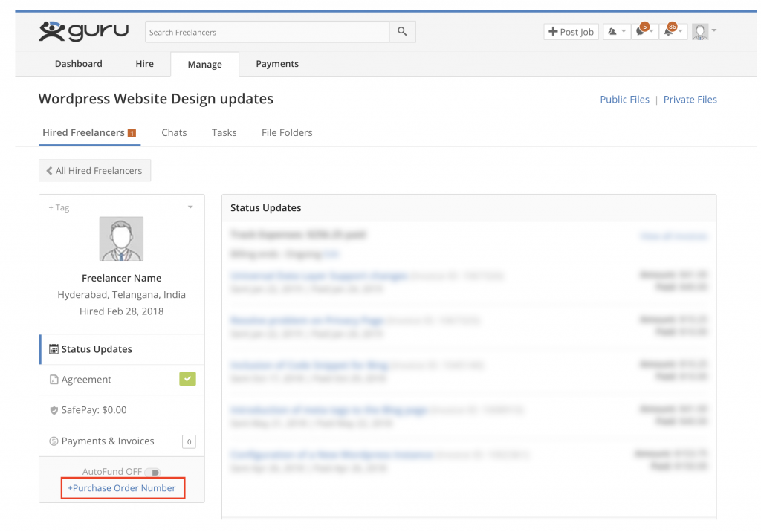Image resolution: width=761 pixels, height=532 pixels.
Task: Switch to the File Folders tab
Action: click(287, 132)
